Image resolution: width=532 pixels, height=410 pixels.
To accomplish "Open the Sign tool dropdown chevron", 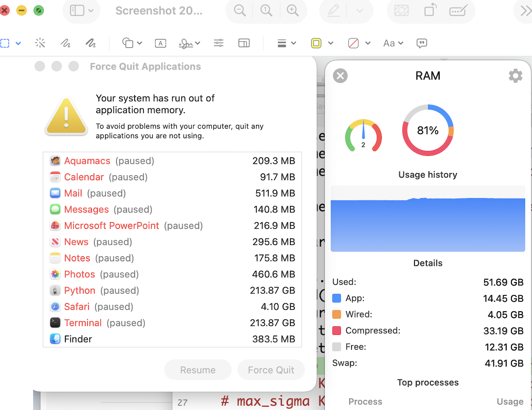I will (198, 43).
